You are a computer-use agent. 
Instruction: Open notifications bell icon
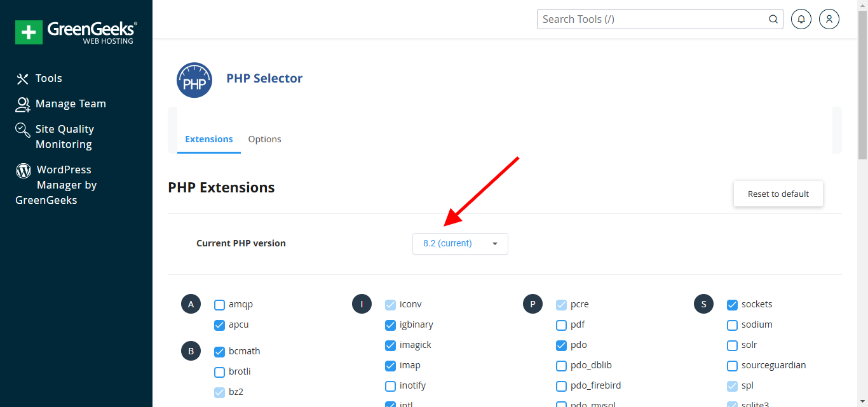pos(801,19)
